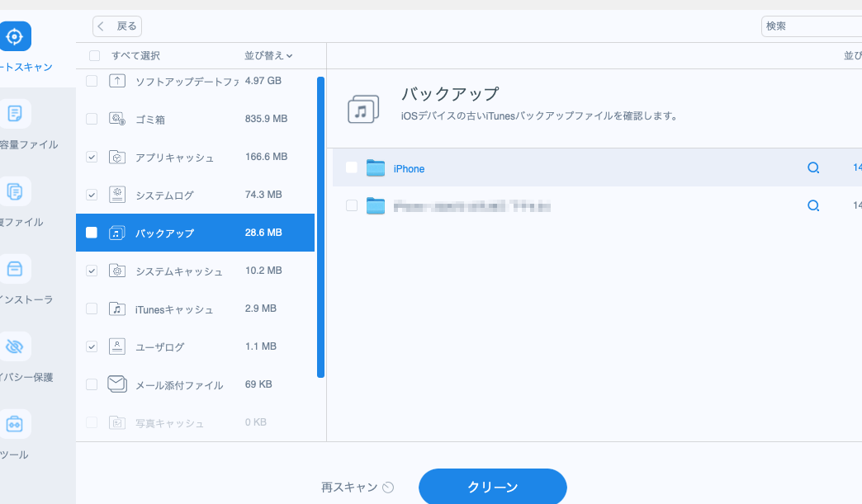Click the 写真キャッシュ photo icon
Viewport: 862px width, 504px height.
coord(117,422)
